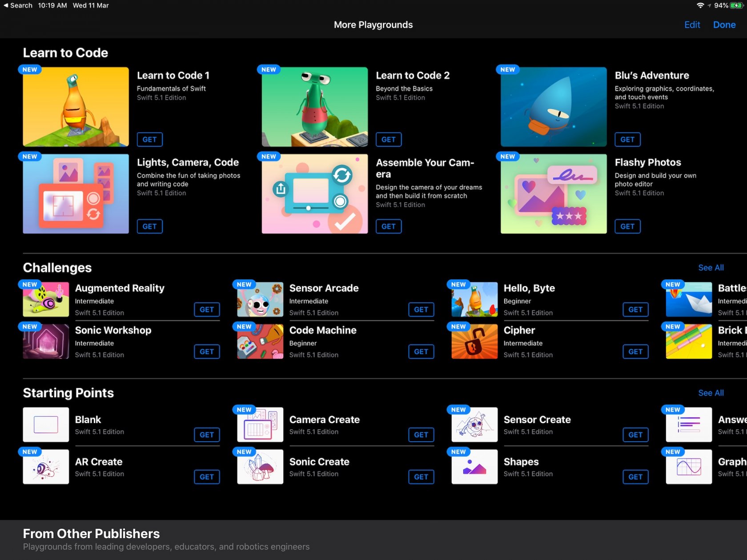Viewport: 747px width, 560px height.
Task: Select the Answers list starting point icon
Action: (688, 424)
